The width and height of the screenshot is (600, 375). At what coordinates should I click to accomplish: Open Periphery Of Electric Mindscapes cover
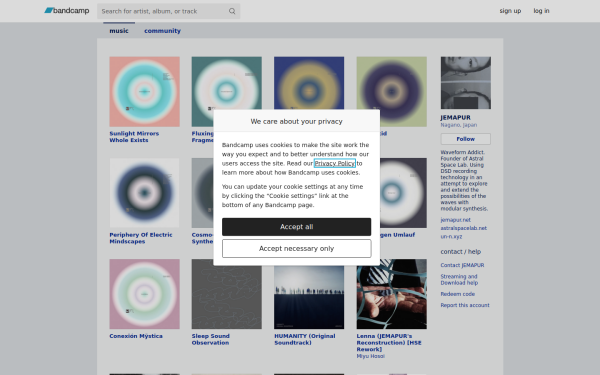coord(144,193)
